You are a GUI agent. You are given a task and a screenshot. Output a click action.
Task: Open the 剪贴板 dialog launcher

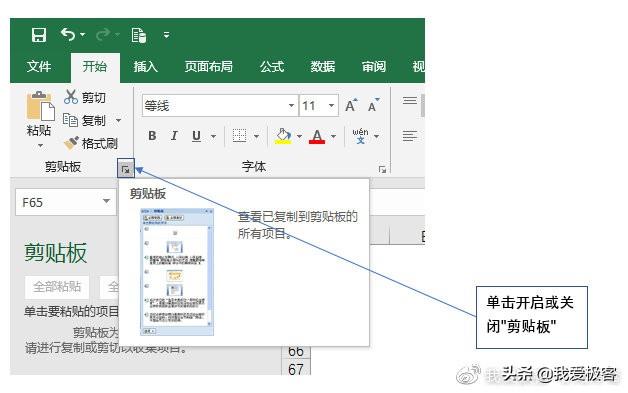coord(126,169)
